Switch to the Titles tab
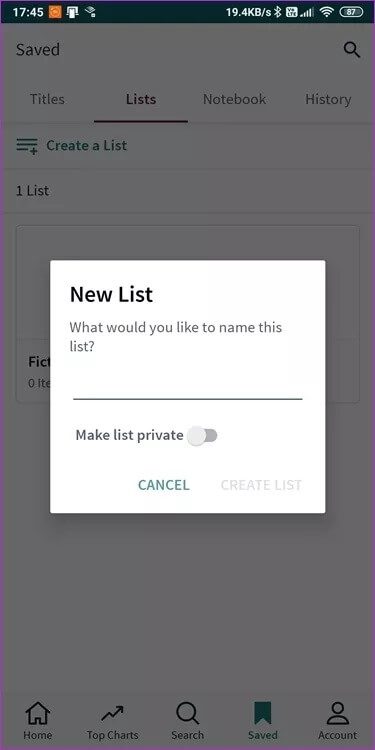 (x=47, y=99)
